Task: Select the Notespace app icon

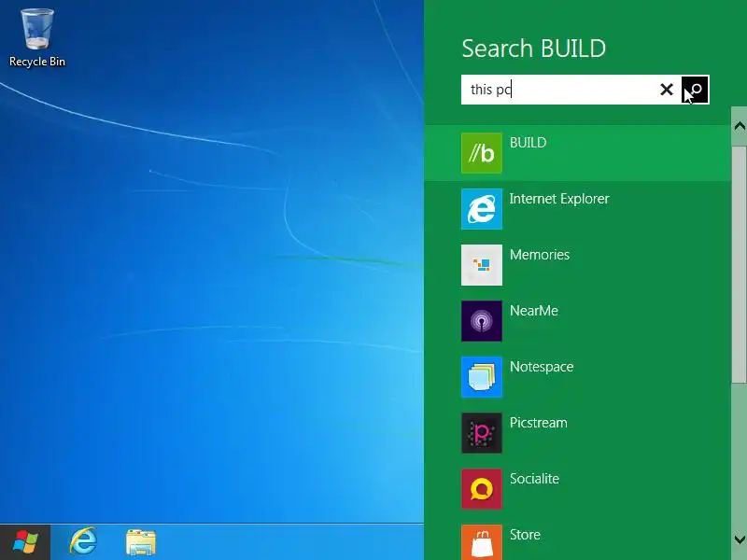Action: click(482, 377)
